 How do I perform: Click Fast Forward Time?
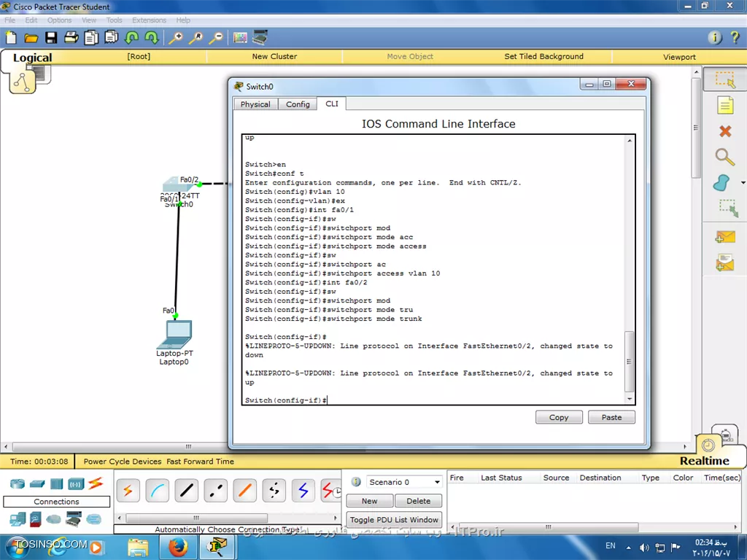point(200,462)
